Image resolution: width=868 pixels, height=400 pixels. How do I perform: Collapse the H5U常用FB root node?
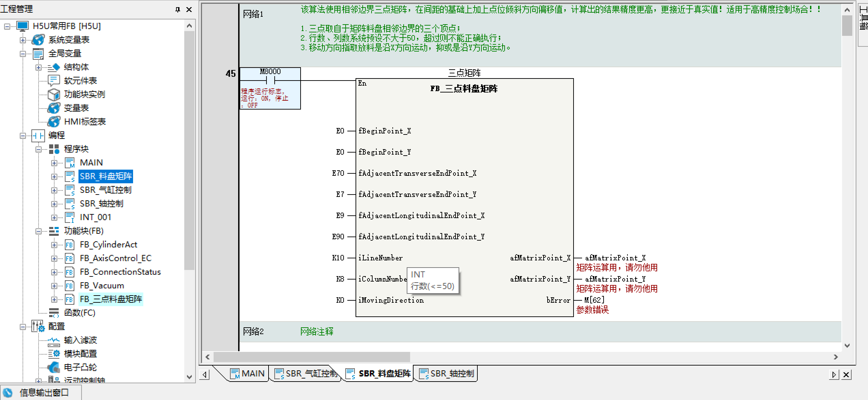point(7,26)
